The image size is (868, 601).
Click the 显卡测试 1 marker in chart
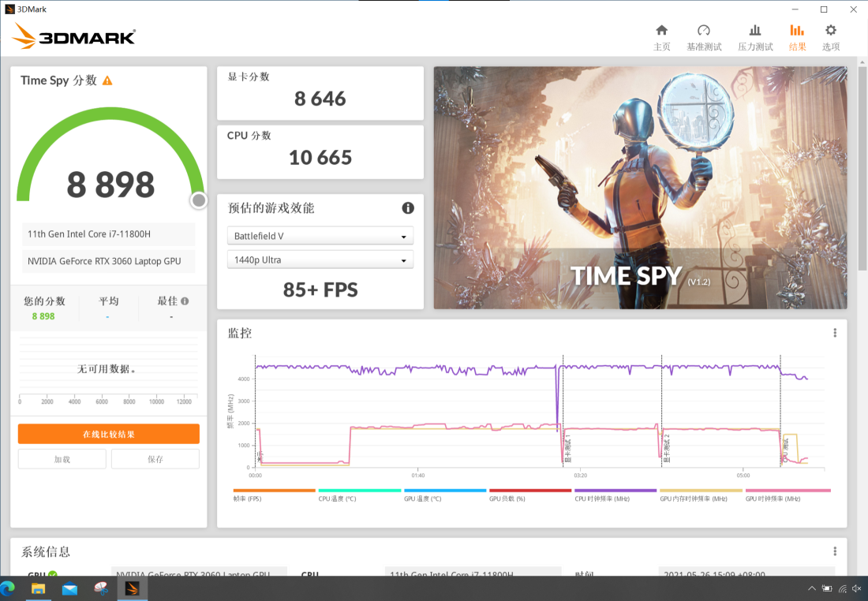pyautogui.click(x=567, y=448)
